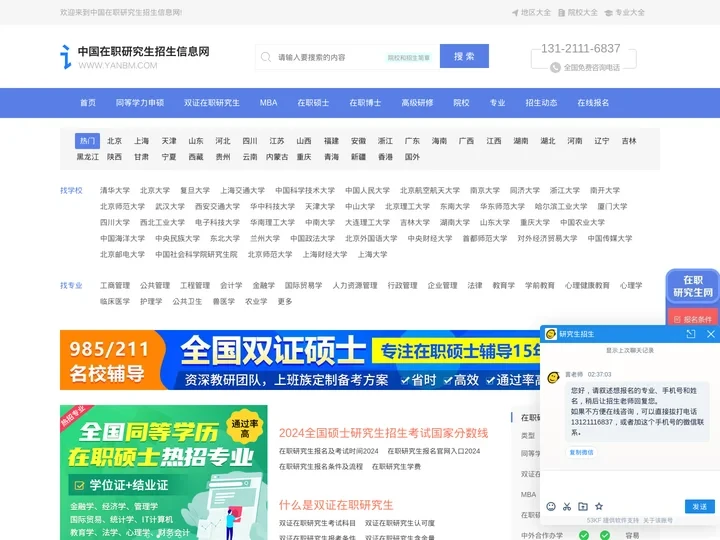This screenshot has width=720, height=540.
Task: Click the scissors screenshot icon in chat
Action: tap(567, 506)
